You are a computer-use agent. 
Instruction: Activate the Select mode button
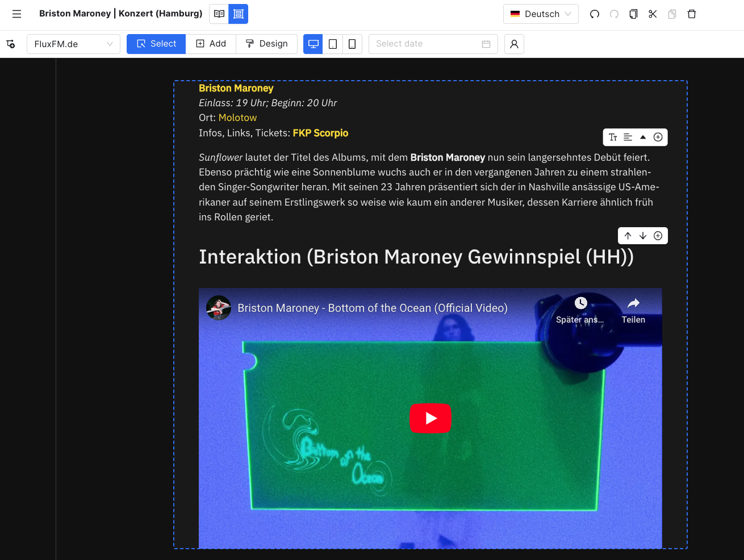(x=156, y=44)
